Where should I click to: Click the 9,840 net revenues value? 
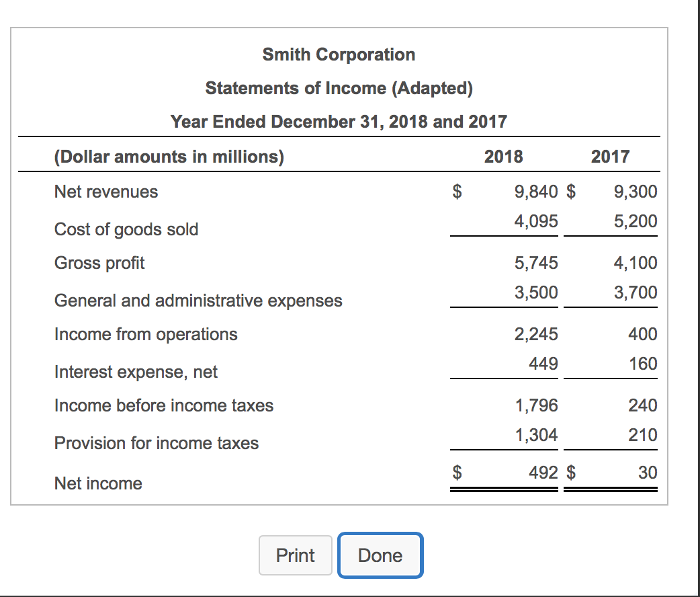(534, 192)
